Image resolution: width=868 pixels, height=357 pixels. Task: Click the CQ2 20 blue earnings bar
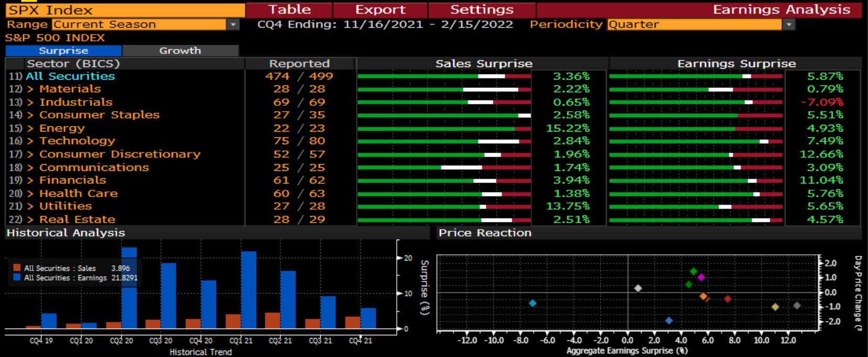pyautogui.click(x=129, y=288)
